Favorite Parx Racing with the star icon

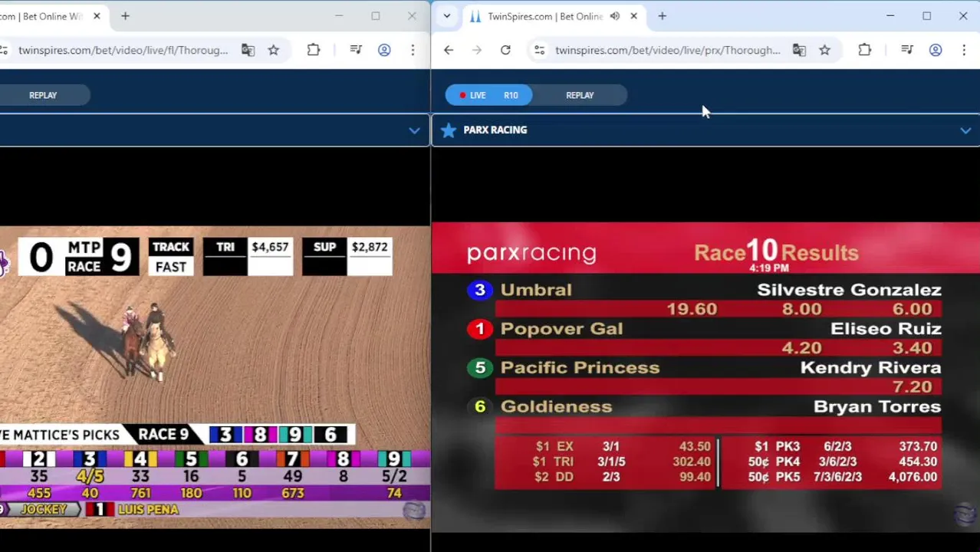tap(449, 130)
